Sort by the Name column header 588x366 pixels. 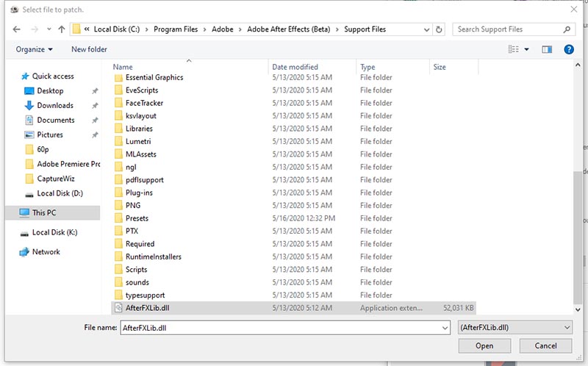pyautogui.click(x=123, y=67)
